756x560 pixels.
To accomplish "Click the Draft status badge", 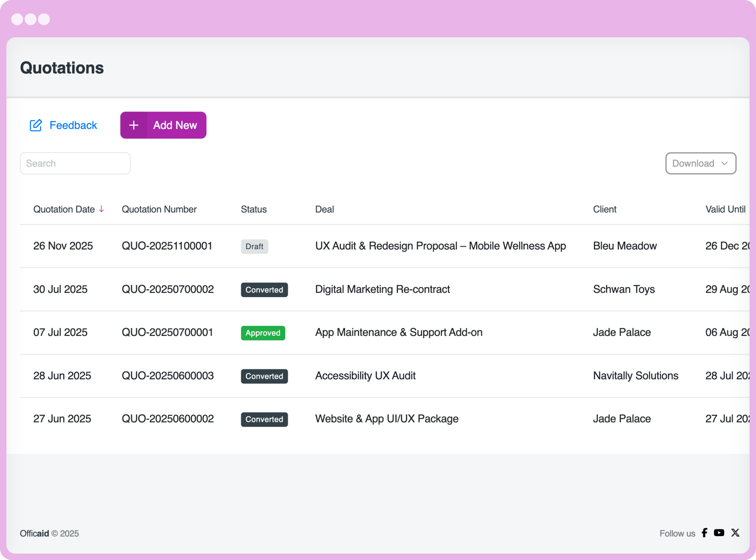I will [255, 247].
